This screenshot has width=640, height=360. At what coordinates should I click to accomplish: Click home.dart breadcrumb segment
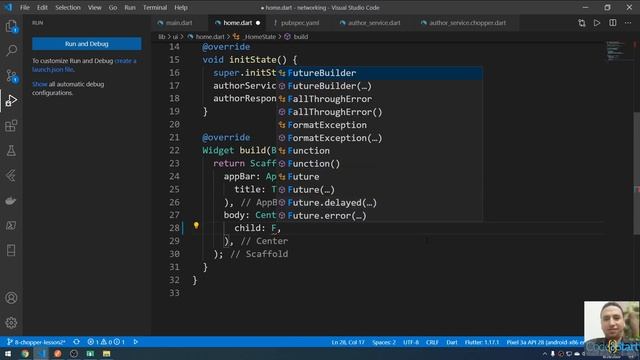pyautogui.click(x=210, y=37)
